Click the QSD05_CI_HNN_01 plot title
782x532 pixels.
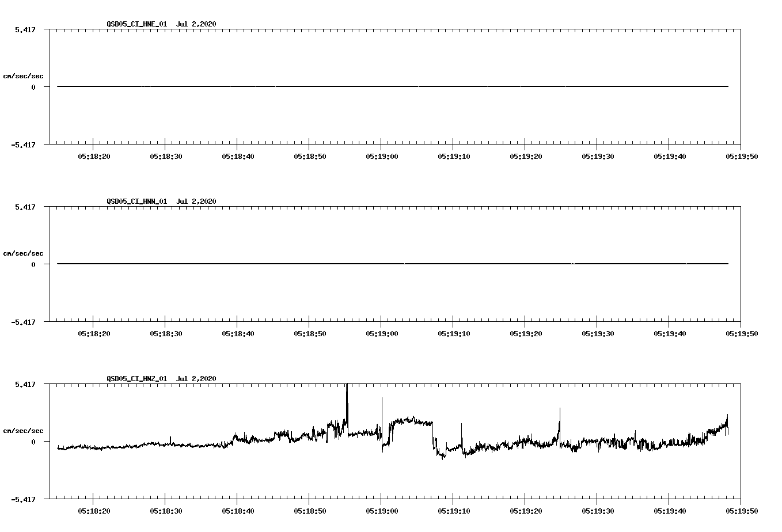(161, 201)
